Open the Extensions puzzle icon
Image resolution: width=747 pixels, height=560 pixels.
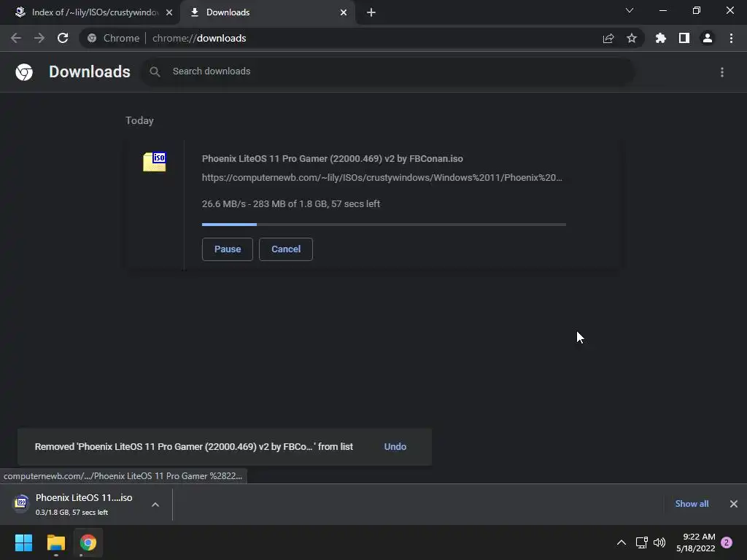point(661,38)
